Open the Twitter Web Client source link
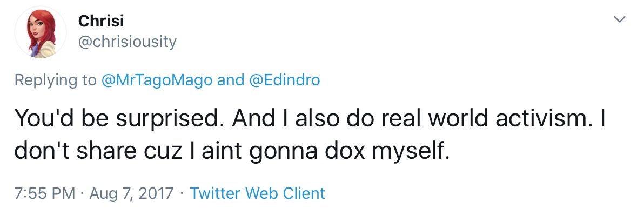This screenshot has height=215, width=644. (x=257, y=193)
